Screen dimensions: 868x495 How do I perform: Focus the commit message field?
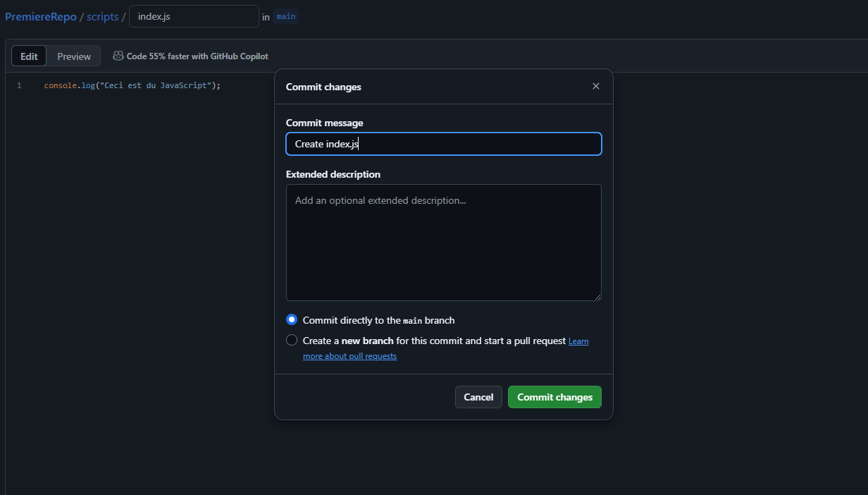[443, 144]
